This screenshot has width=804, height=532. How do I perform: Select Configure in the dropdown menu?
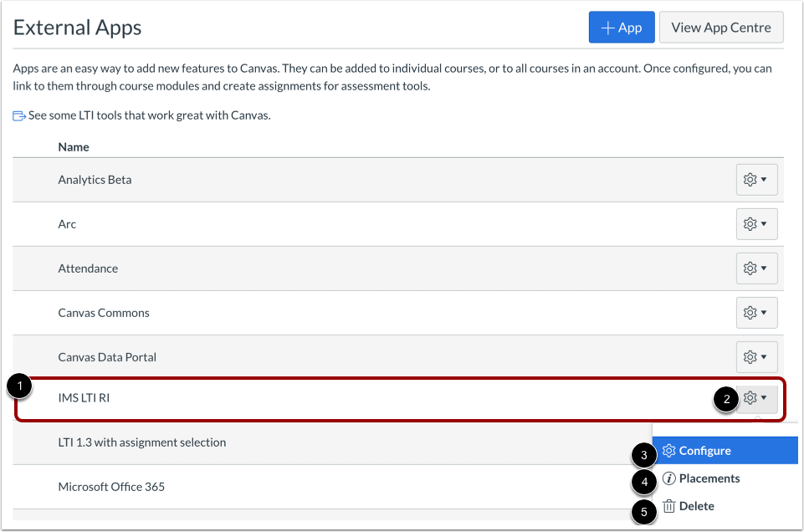725,451
